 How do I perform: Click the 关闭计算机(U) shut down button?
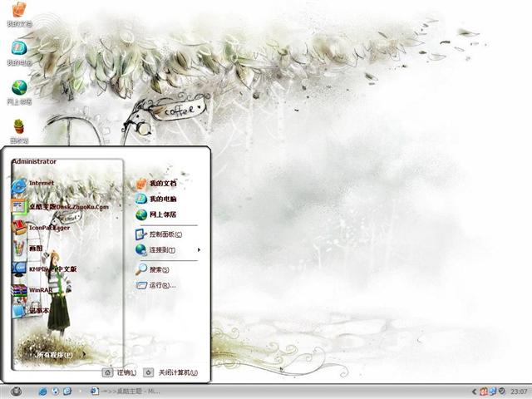(x=170, y=372)
